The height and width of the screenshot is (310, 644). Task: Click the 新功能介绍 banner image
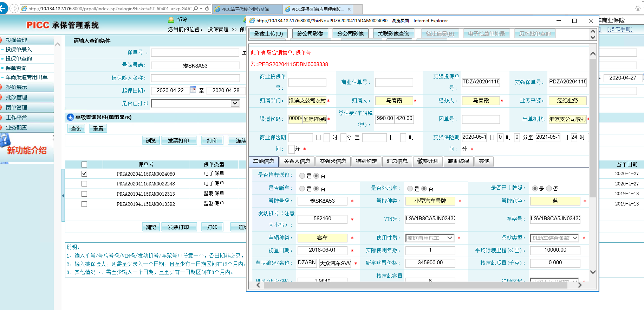tap(26, 148)
